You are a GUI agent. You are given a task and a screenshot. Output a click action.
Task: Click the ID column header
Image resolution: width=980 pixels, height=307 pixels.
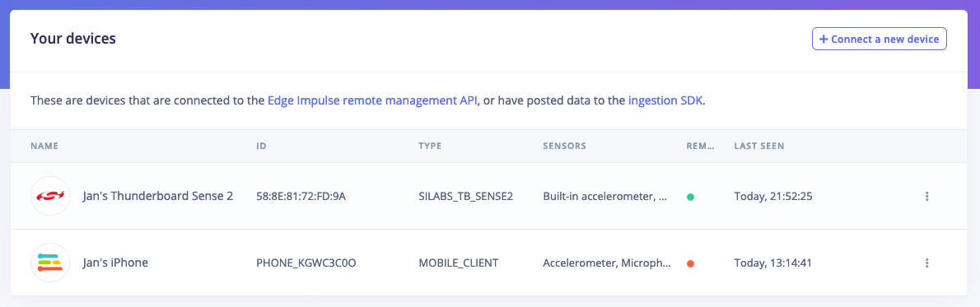pyautogui.click(x=261, y=146)
